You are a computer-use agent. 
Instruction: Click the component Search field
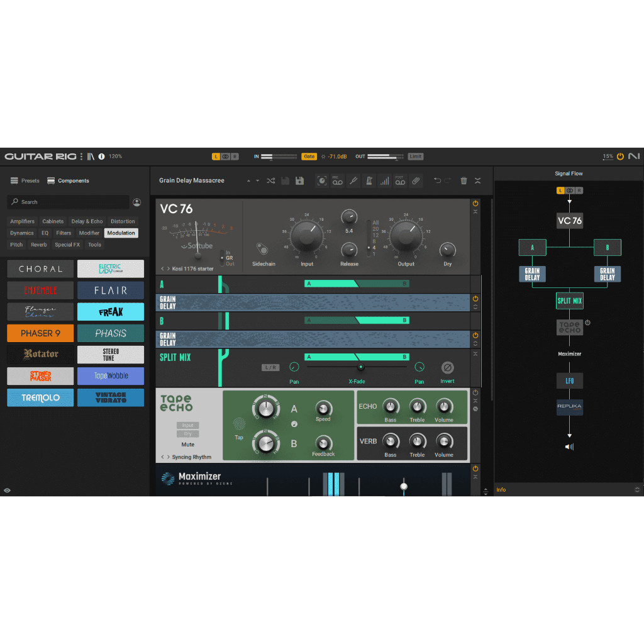pos(68,202)
